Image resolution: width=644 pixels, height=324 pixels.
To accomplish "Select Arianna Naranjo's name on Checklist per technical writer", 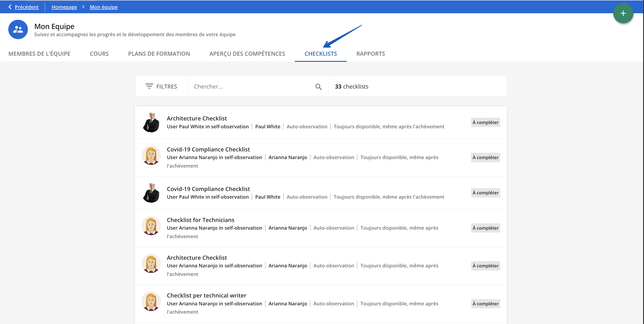I will pos(288,304).
